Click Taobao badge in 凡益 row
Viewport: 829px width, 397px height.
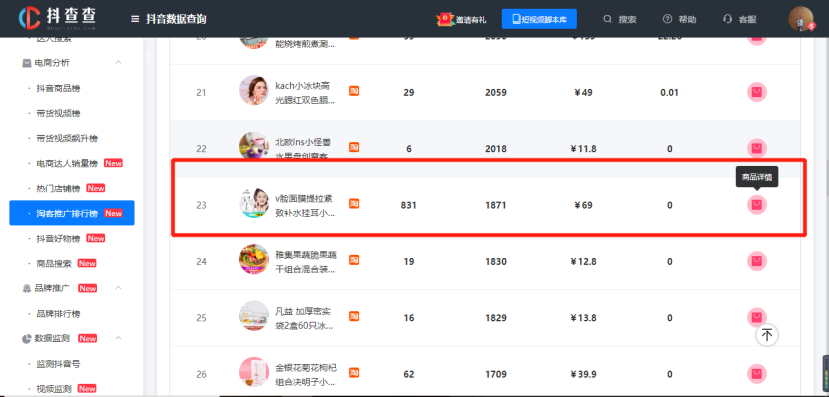(x=354, y=316)
